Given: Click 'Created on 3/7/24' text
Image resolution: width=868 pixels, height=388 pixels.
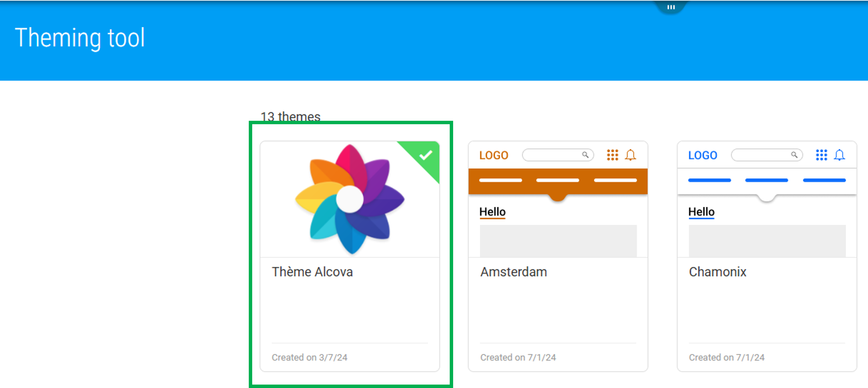Looking at the screenshot, I should pos(309,357).
